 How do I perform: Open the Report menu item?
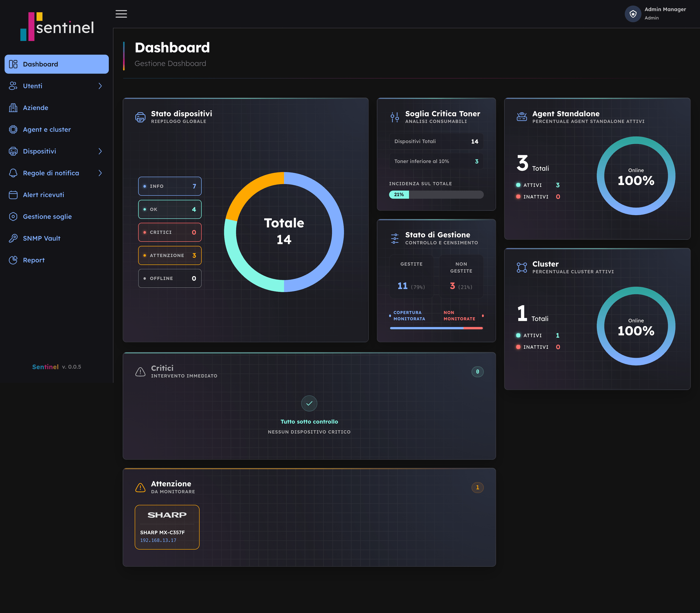pyautogui.click(x=57, y=260)
